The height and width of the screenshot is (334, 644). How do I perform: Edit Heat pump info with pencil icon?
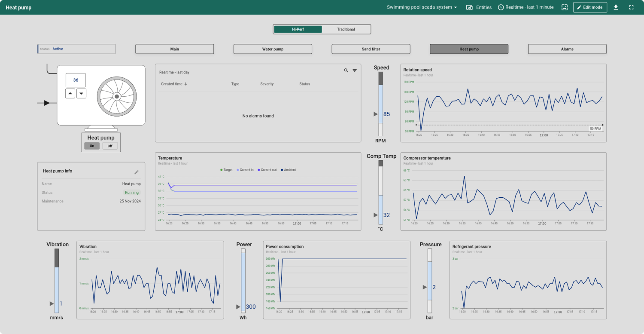(x=137, y=172)
